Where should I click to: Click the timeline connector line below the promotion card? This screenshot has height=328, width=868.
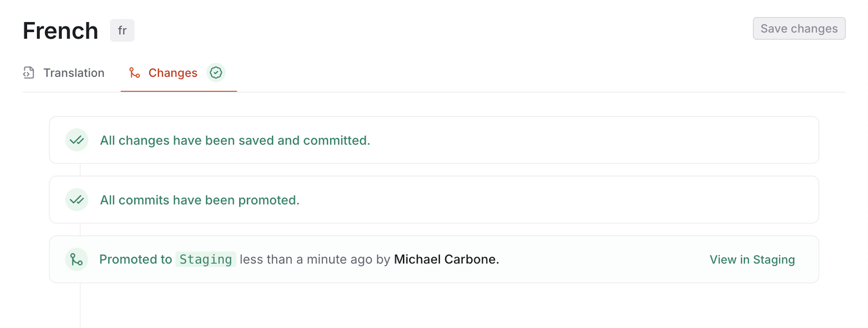pos(80,305)
